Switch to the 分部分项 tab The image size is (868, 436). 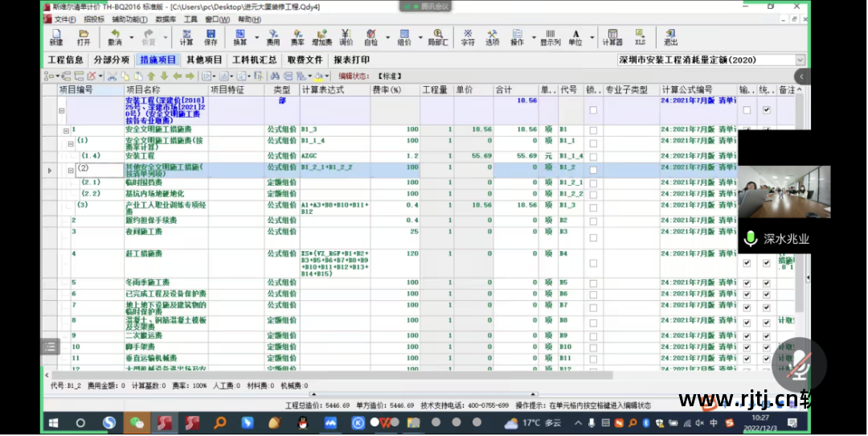click(111, 60)
